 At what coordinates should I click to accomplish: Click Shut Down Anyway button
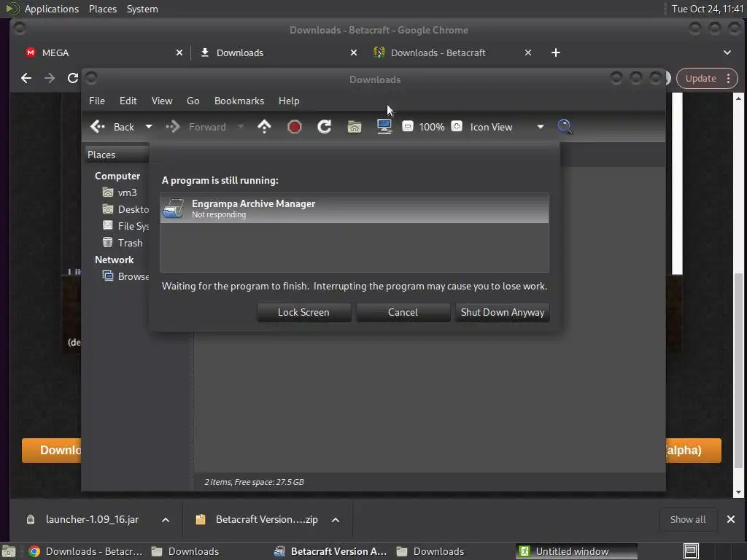pyautogui.click(x=503, y=312)
